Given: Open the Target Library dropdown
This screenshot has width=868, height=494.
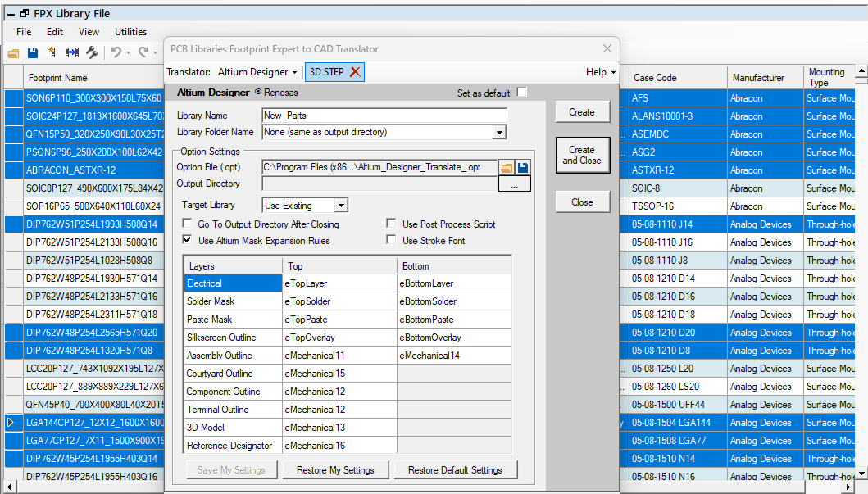Looking at the screenshot, I should [342, 206].
